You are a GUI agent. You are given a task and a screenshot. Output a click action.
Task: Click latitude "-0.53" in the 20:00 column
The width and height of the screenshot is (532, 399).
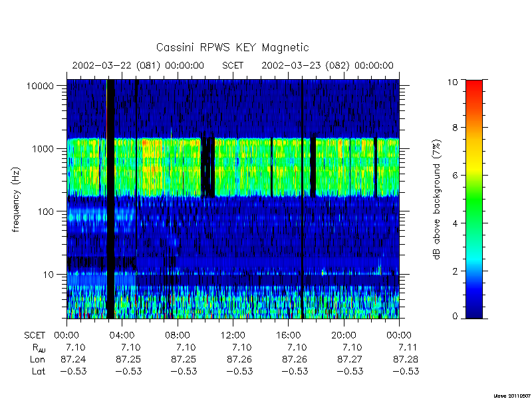(350, 371)
